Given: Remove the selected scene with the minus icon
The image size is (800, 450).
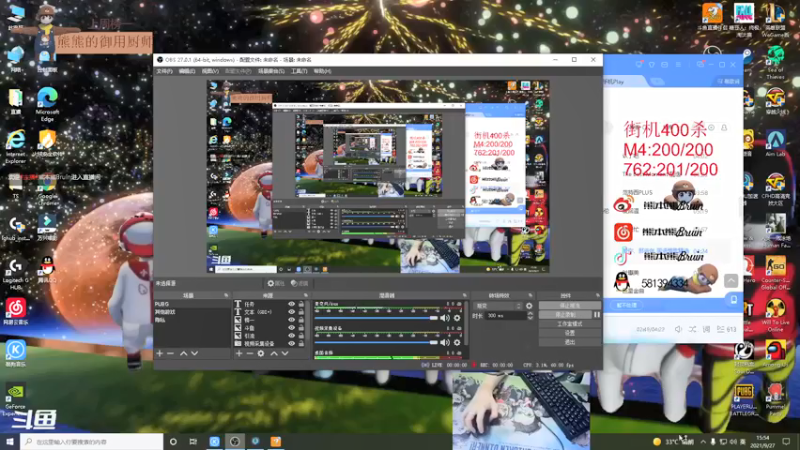Looking at the screenshot, I should (170, 353).
